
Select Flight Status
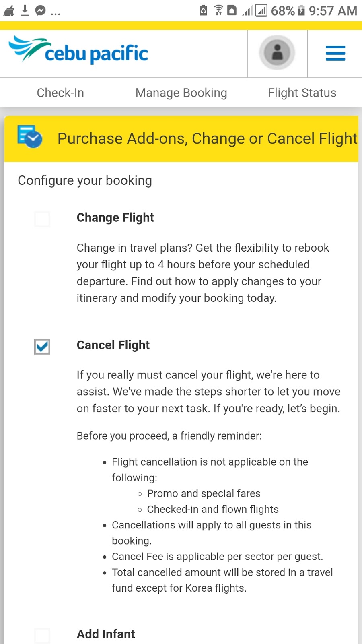click(302, 93)
